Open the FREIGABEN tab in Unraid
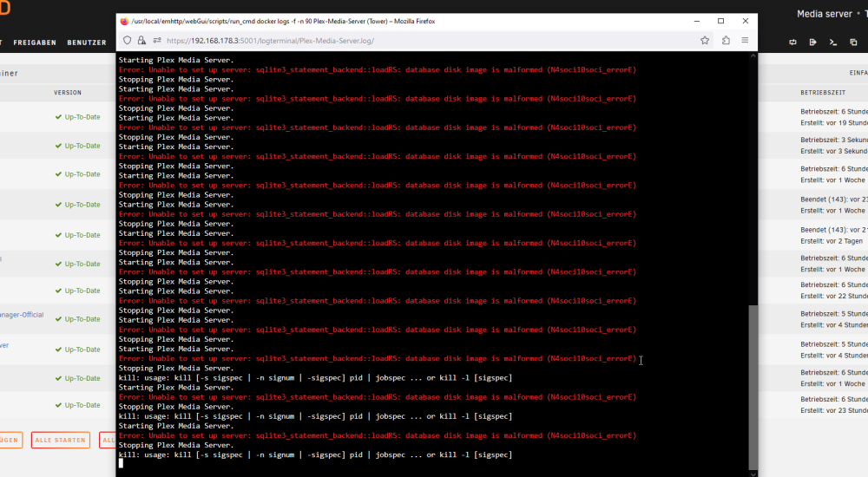Viewport: 868px width, 477px height. (x=35, y=42)
